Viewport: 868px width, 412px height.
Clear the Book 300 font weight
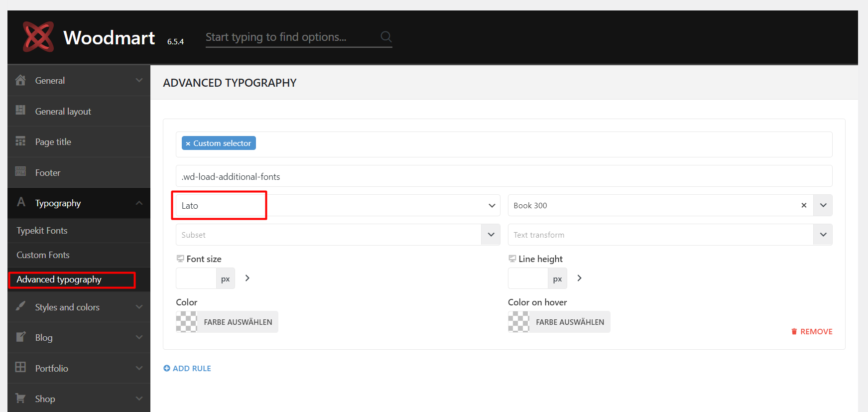[x=803, y=205]
